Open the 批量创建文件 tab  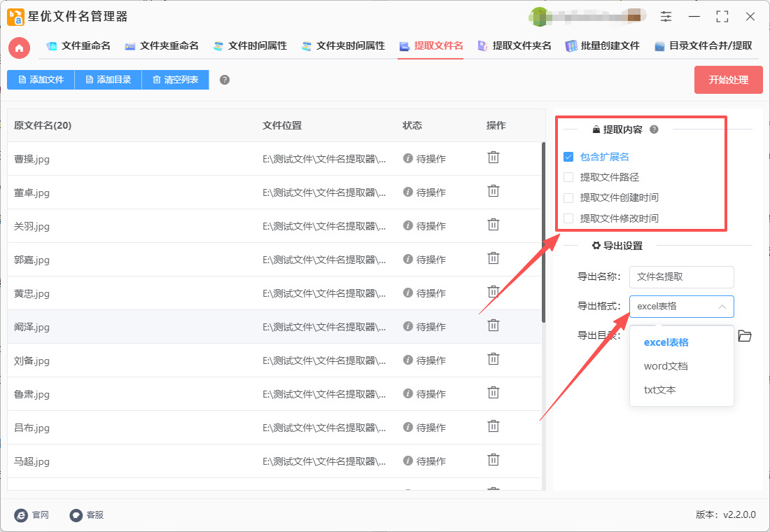coord(603,46)
